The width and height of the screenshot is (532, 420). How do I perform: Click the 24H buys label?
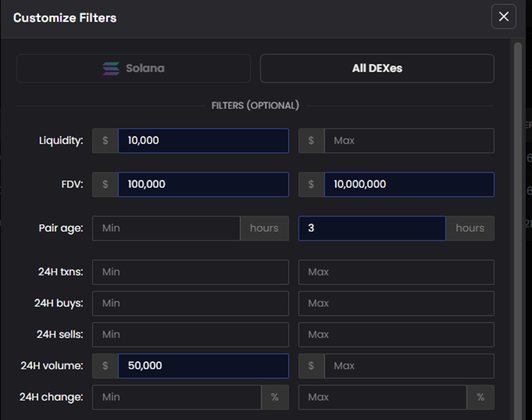(x=59, y=303)
